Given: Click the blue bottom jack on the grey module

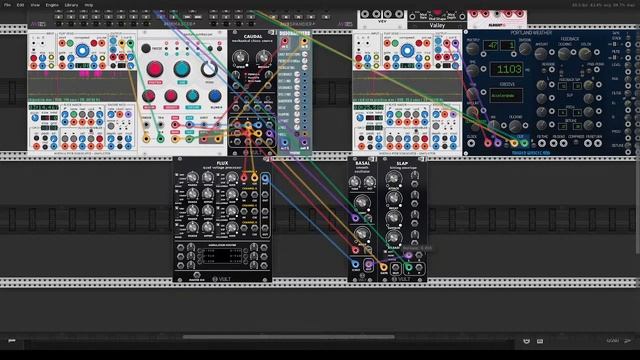Looking at the screenshot, I should [x=284, y=143].
